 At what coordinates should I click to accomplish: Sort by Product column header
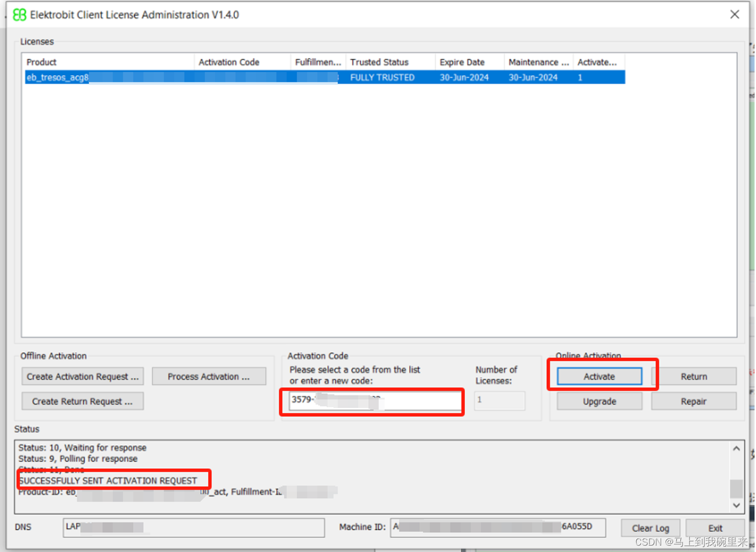tap(109, 62)
